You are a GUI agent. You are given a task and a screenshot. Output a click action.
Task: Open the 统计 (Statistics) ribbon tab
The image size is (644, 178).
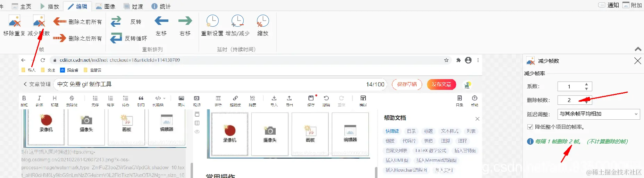(x=161, y=6)
